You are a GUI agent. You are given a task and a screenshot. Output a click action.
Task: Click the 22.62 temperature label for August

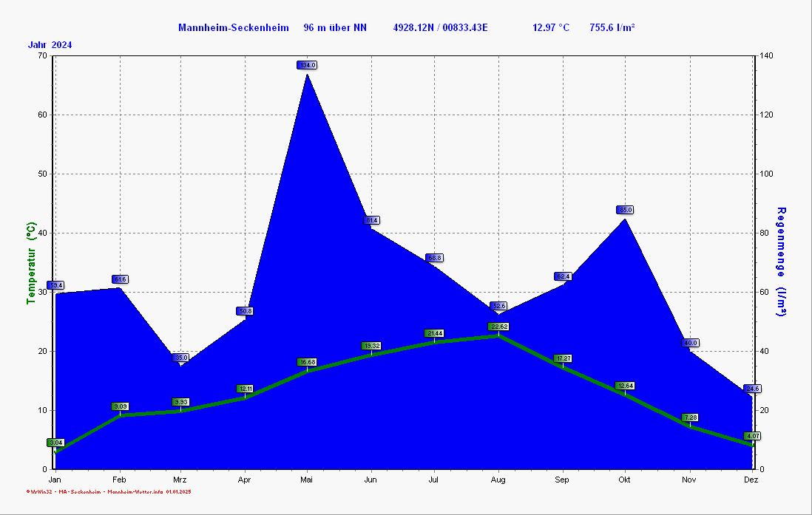coord(498,327)
